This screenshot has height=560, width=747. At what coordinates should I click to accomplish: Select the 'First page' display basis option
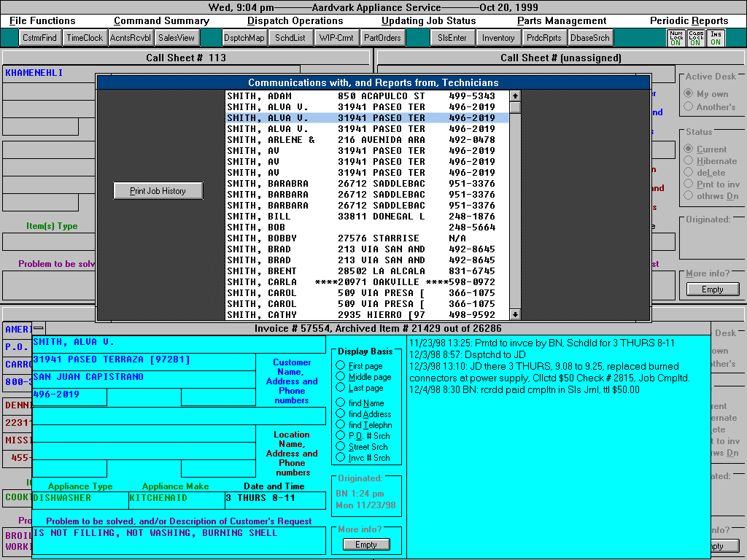pos(341,366)
